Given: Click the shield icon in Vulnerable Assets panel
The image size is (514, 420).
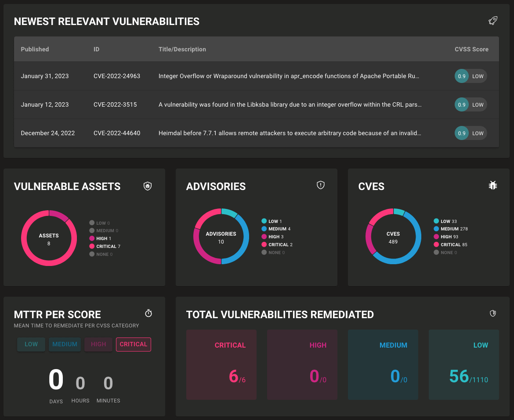Looking at the screenshot, I should point(147,186).
